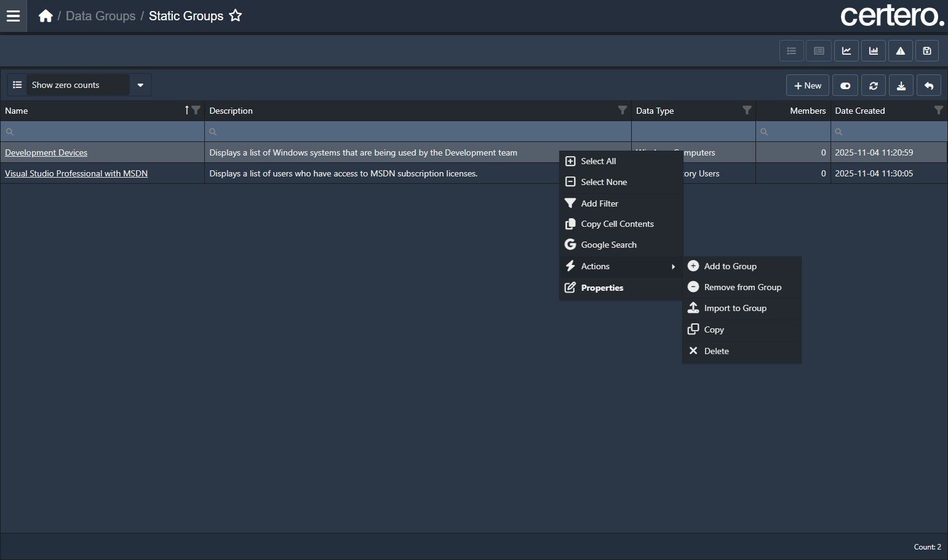This screenshot has height=560, width=948.
Task: Open the alerts warning triangle icon
Action: [x=901, y=51]
